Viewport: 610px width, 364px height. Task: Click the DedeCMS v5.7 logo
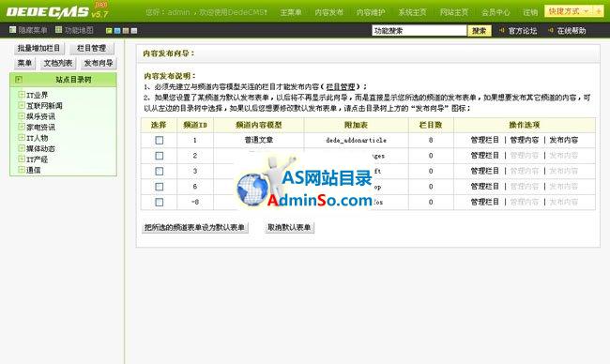pos(57,11)
